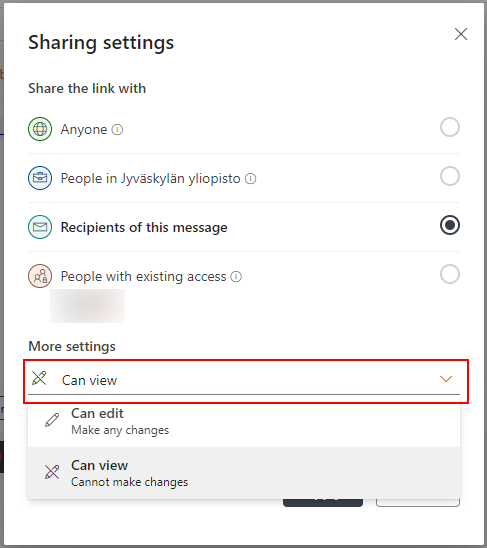
Task: Close the Sharing settings dialog
Action: (461, 34)
